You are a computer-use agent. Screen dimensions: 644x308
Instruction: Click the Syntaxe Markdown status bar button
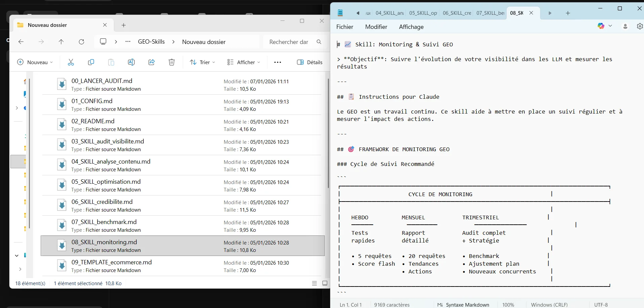[x=463, y=305]
